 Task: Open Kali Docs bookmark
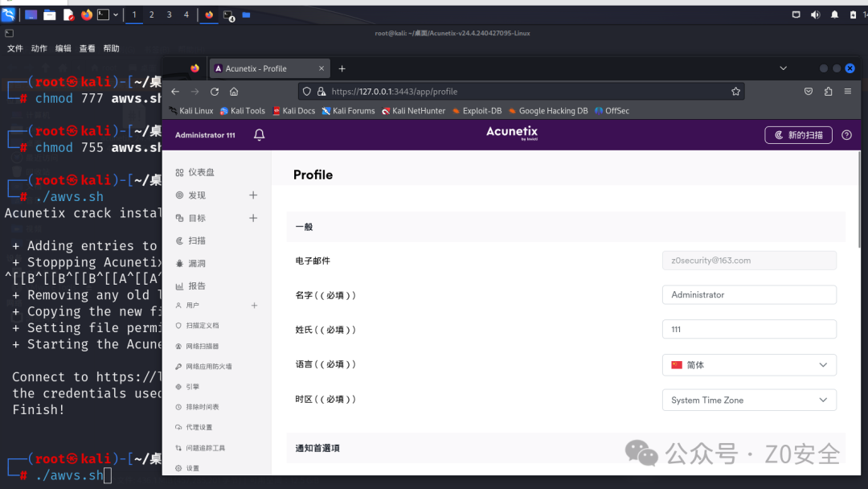[x=293, y=111]
